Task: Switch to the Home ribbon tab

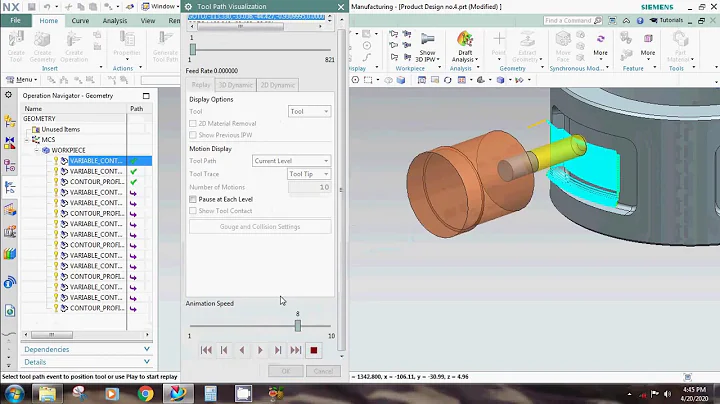Action: click(49, 21)
